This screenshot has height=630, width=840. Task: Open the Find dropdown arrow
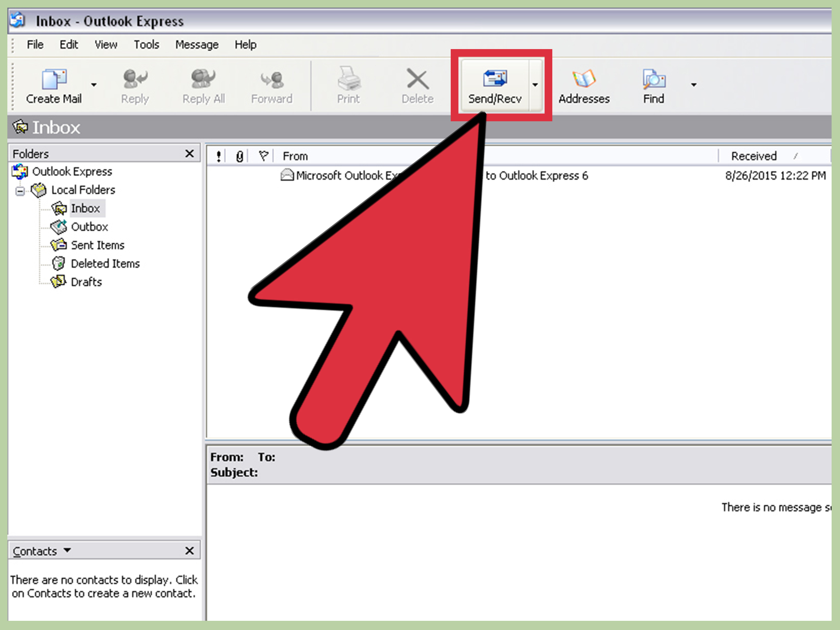point(694,85)
